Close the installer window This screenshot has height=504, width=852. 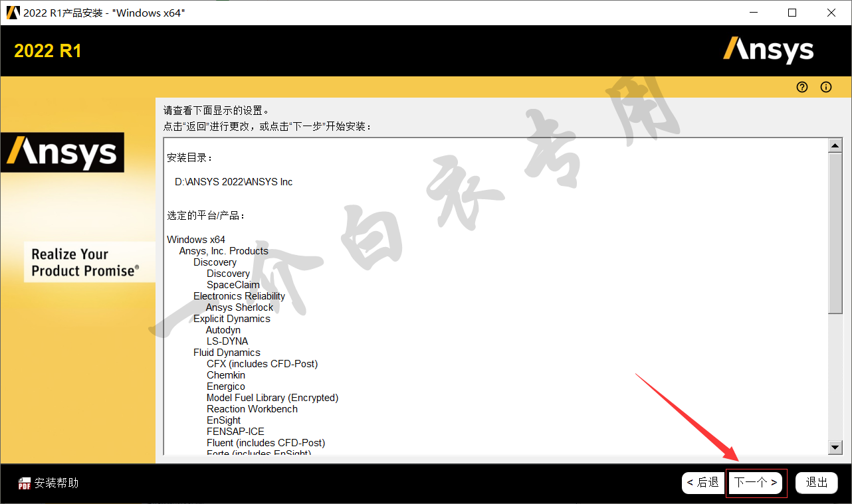click(x=831, y=13)
